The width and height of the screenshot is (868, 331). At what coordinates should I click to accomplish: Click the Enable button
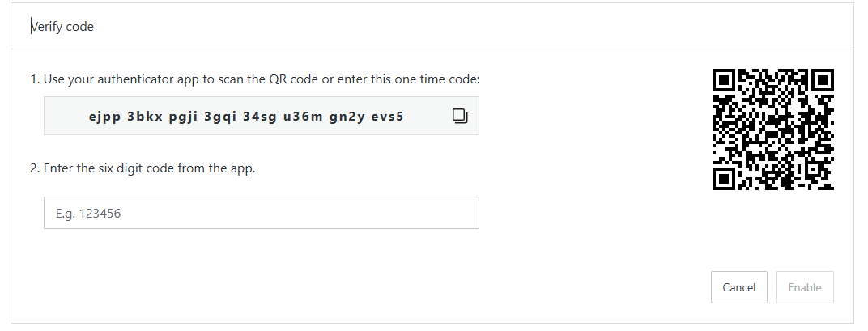(x=804, y=287)
